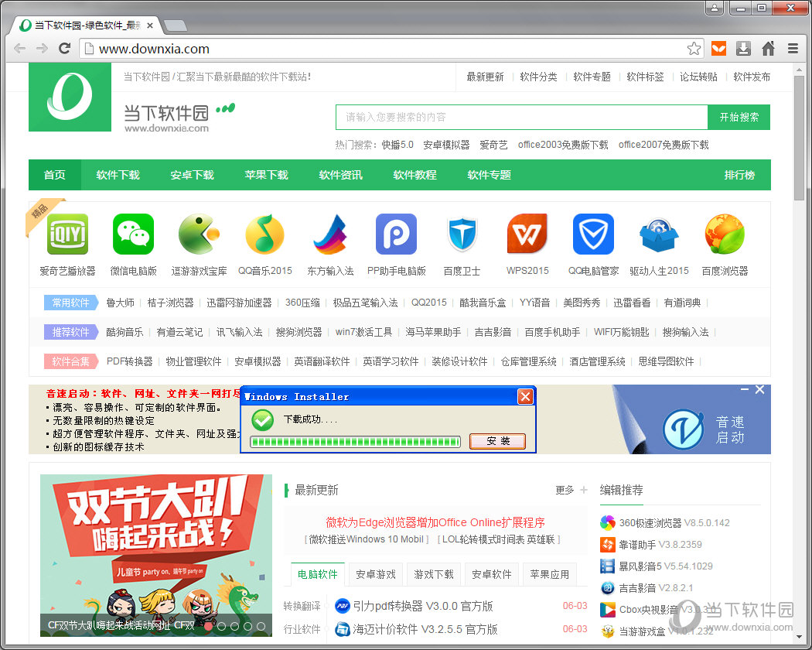The width and height of the screenshot is (812, 650).
Task: Open the 东方输入法 icon
Action: [330, 234]
